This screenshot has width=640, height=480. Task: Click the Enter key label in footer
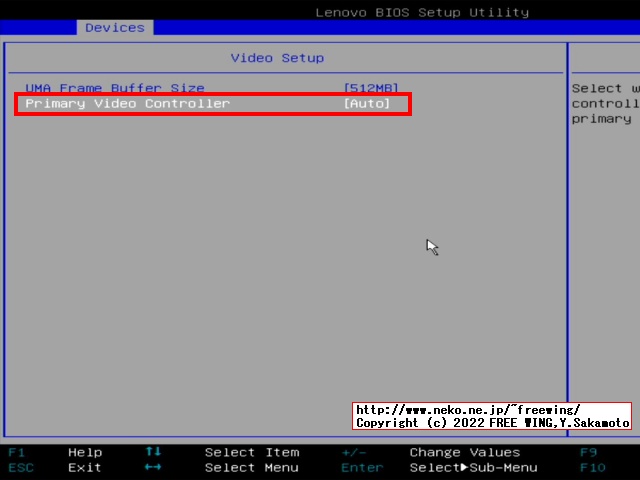click(361, 467)
